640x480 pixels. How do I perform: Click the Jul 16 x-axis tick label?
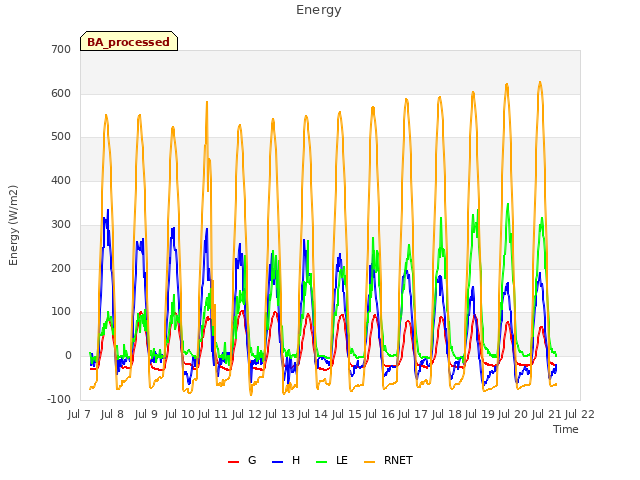click(x=380, y=414)
